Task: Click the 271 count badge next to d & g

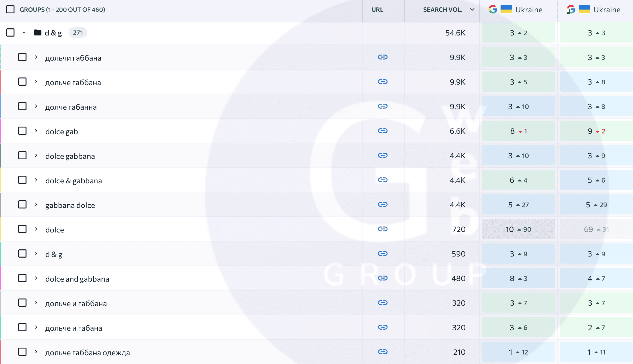Action: point(78,33)
